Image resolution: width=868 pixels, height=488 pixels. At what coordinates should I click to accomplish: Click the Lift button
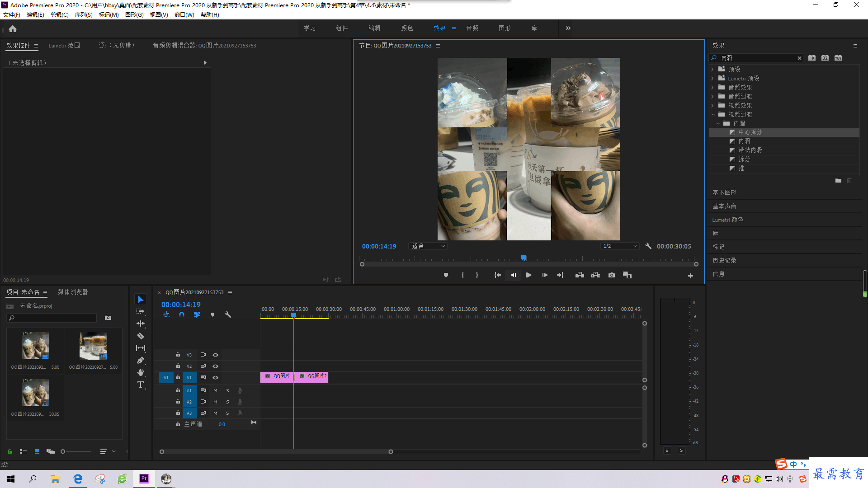[x=580, y=275]
